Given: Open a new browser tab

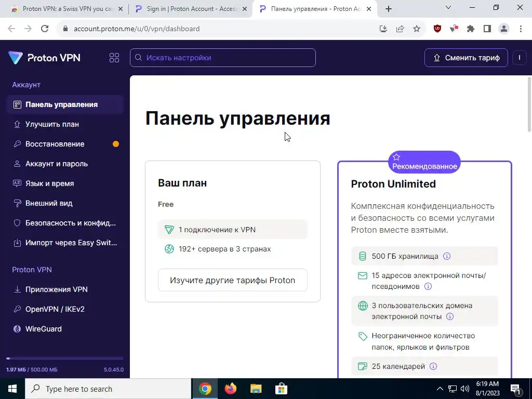Looking at the screenshot, I should [389, 9].
